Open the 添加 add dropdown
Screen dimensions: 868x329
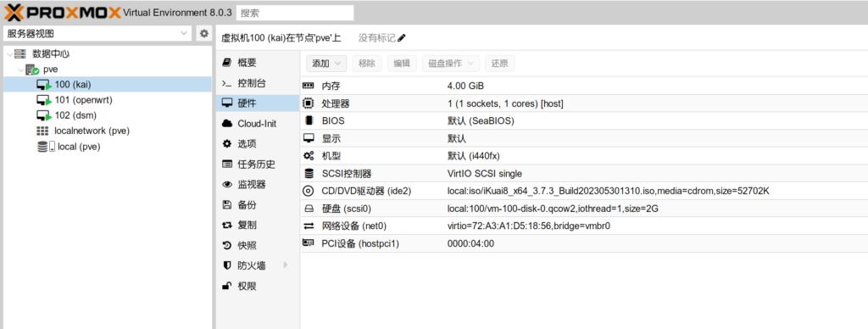coord(326,64)
